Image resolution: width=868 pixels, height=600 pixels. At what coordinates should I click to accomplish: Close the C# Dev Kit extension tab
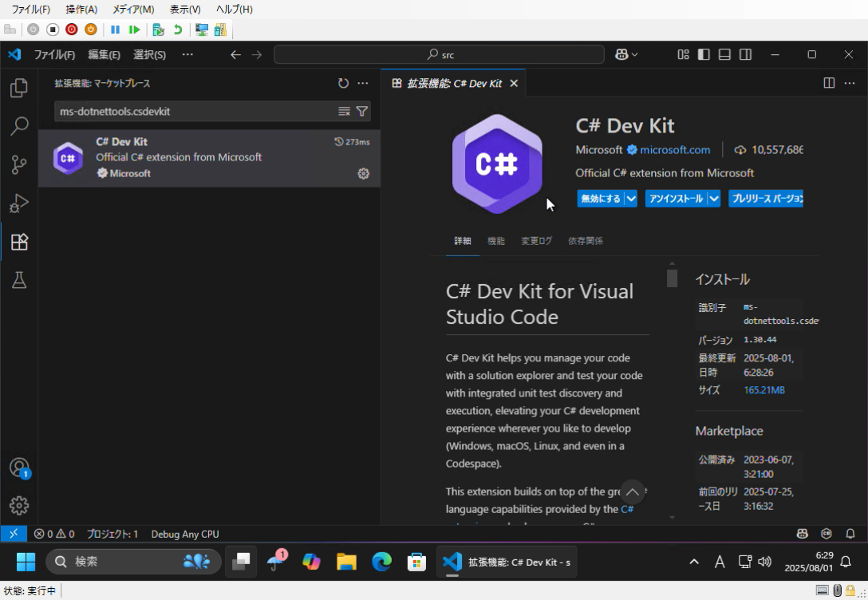click(514, 83)
